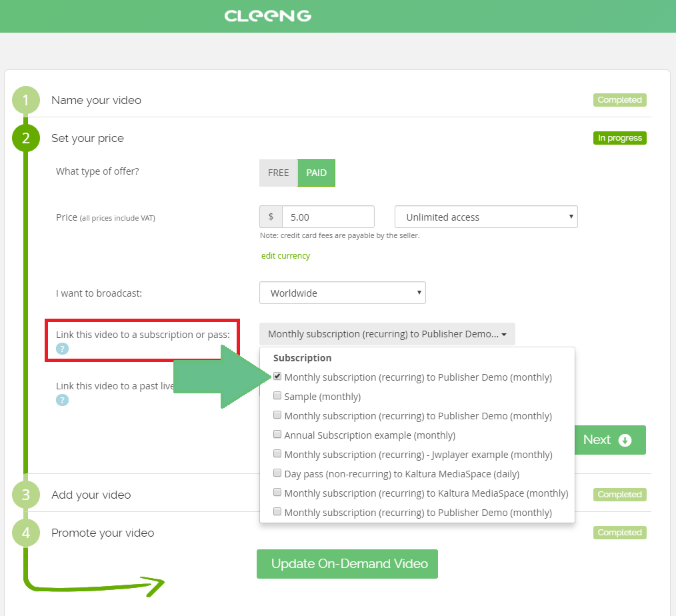Click the 'Subscription' group heading in the list
Image resolution: width=676 pixels, height=616 pixels.
pos(302,358)
